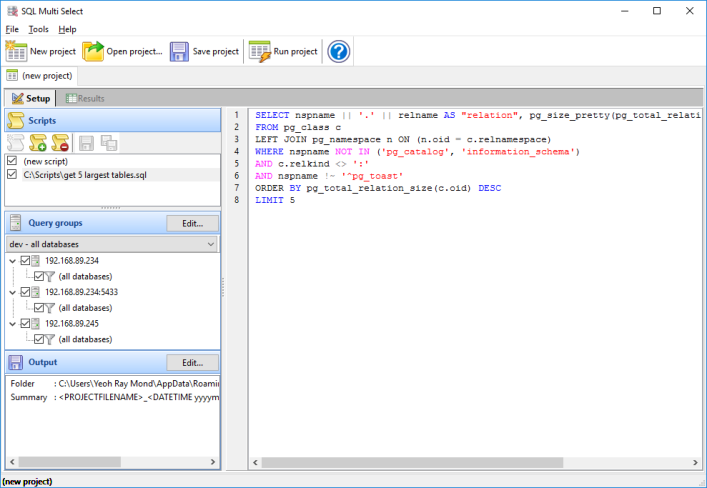Click the remove script icon with red minus

coord(60,144)
